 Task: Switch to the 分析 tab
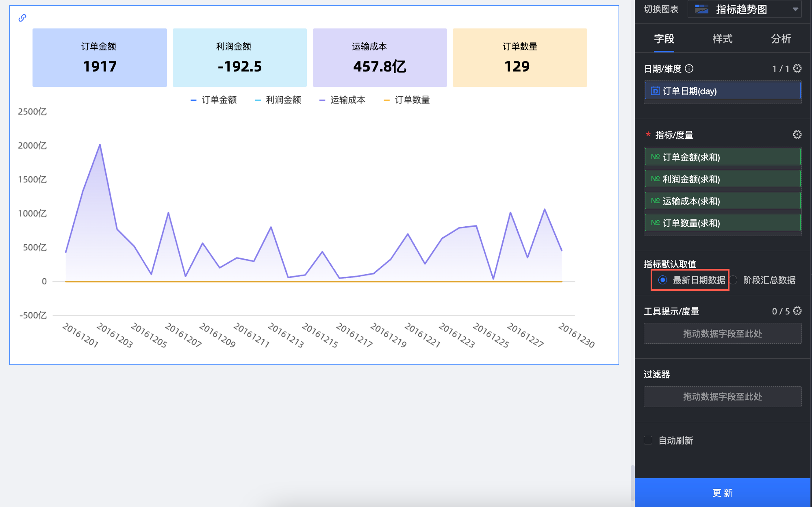[781, 39]
